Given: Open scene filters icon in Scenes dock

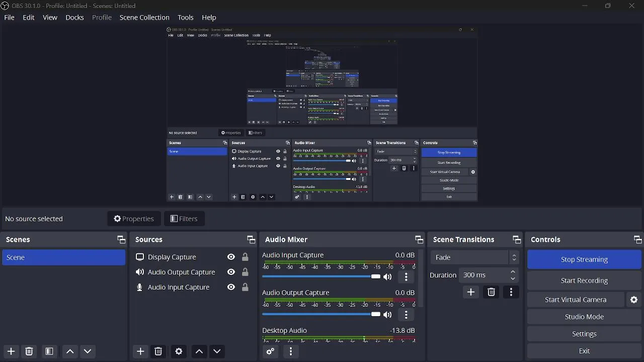Looking at the screenshot, I should (x=49, y=351).
